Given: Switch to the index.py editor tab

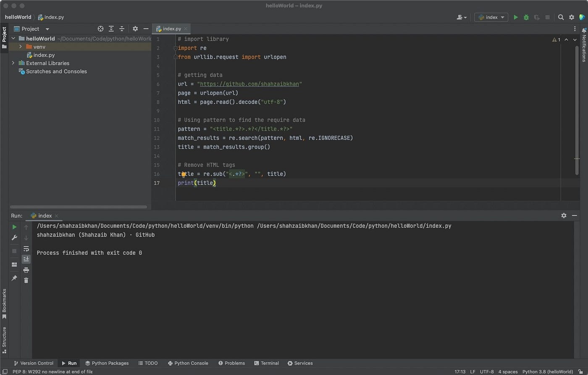Looking at the screenshot, I should click(172, 29).
